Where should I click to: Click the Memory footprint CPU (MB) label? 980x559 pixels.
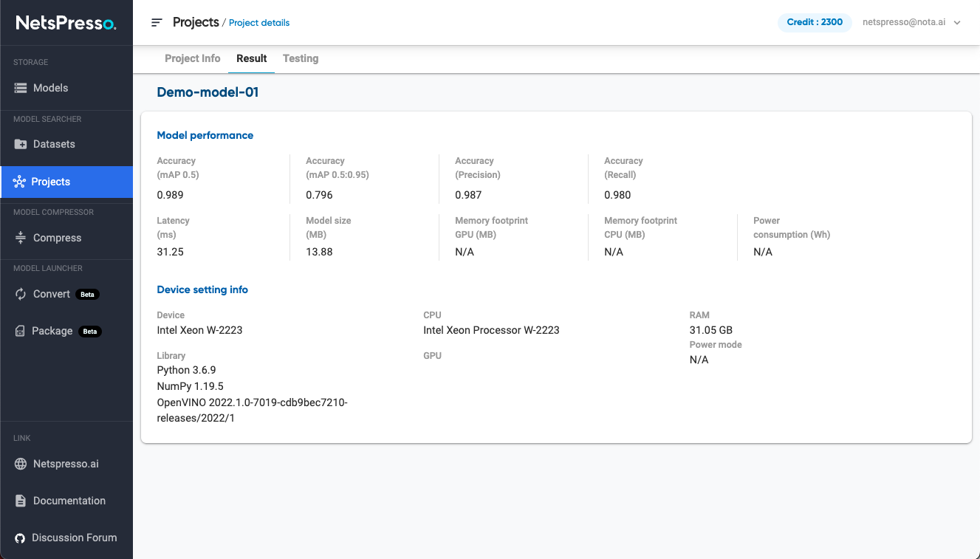tap(641, 227)
